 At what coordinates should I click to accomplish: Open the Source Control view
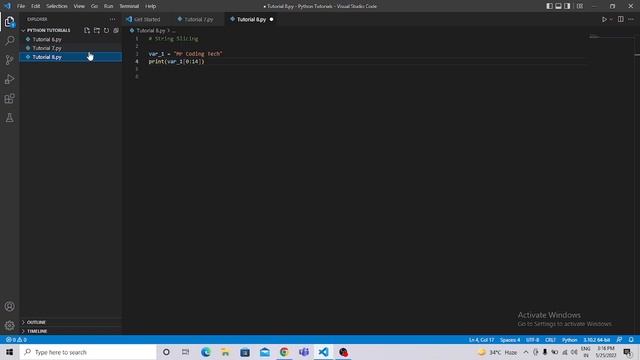click(x=9, y=60)
